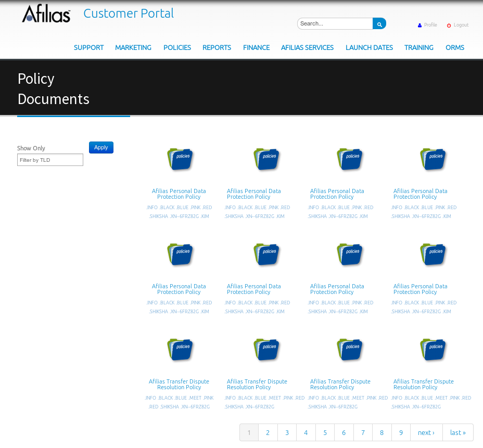
Task: Click the blue search magnifier button
Action: click(379, 24)
